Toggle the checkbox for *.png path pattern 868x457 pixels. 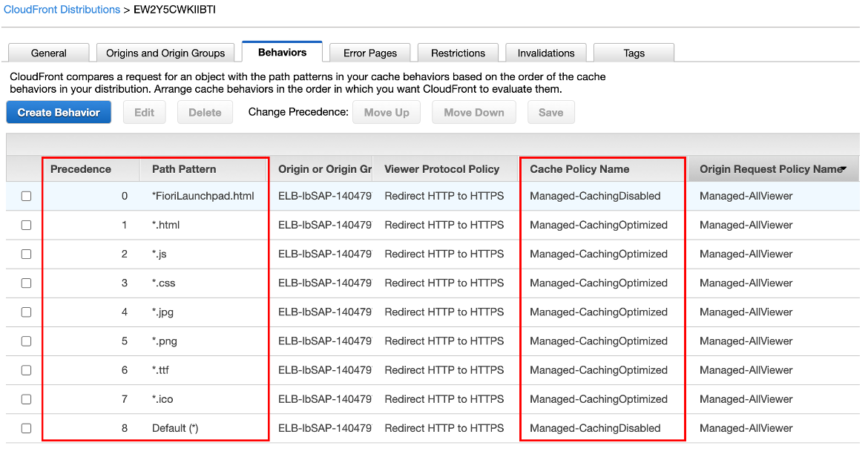click(x=27, y=341)
